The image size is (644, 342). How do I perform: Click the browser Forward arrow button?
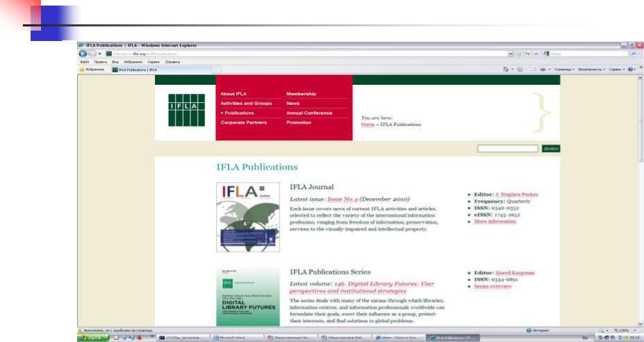[92, 54]
